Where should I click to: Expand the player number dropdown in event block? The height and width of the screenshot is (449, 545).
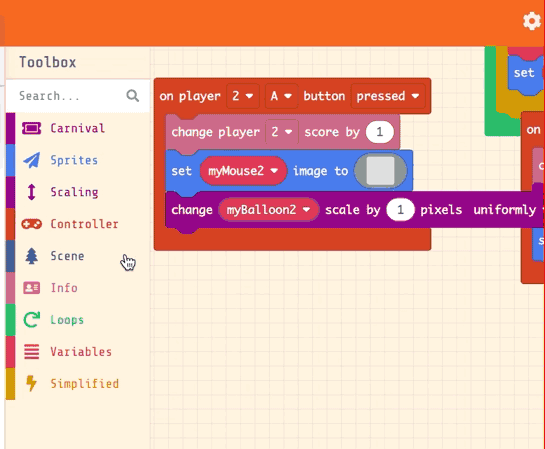(x=243, y=96)
